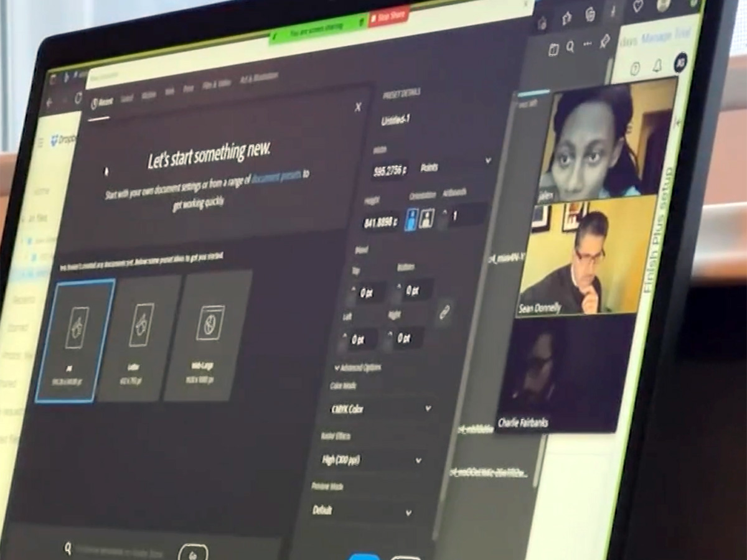This screenshot has width=747, height=560.
Task: Open the Mobile presets tab
Action: (x=149, y=95)
